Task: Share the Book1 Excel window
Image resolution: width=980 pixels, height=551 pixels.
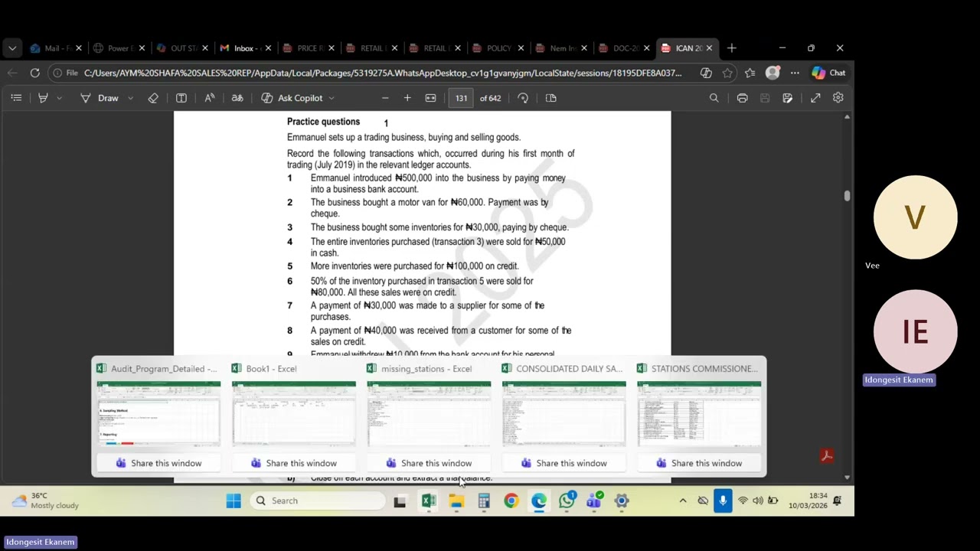Action: (x=294, y=463)
